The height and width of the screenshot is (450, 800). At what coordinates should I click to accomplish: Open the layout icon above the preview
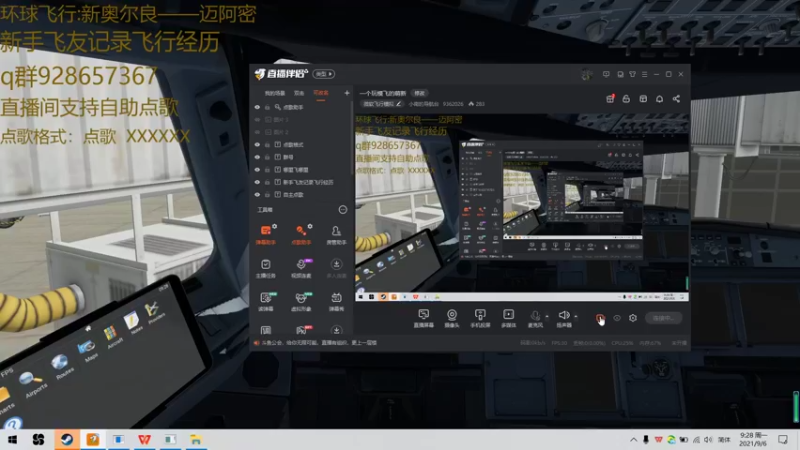(643, 98)
